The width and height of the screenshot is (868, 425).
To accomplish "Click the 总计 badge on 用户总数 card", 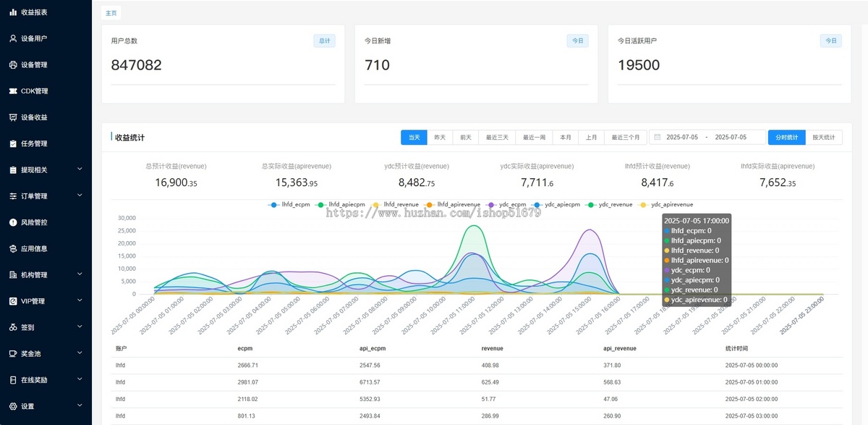I will pyautogui.click(x=324, y=41).
